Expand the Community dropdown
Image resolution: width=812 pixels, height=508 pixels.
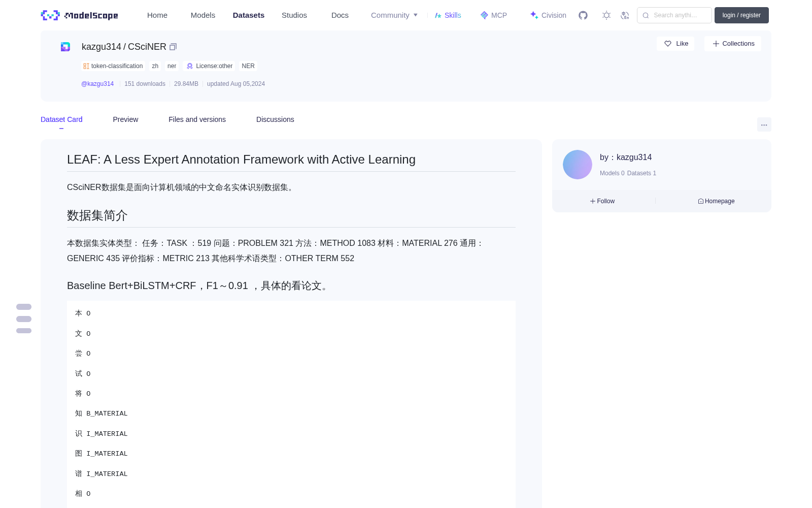(394, 15)
